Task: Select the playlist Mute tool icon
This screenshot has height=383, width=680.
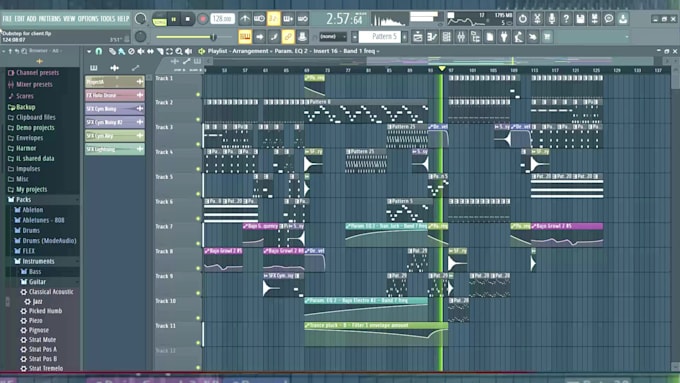Action: coord(141,51)
